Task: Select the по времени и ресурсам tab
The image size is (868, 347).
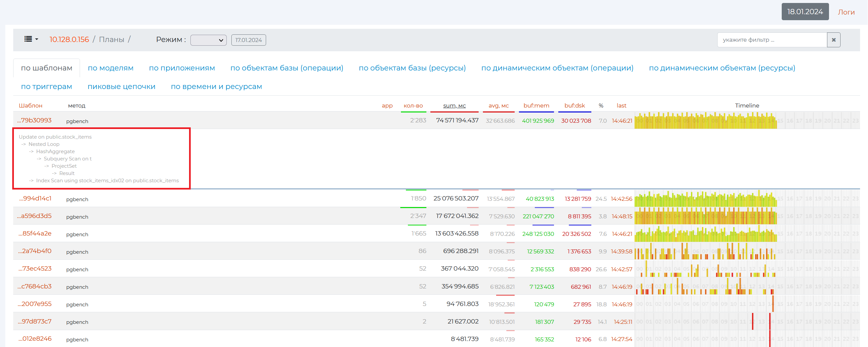Action: (216, 86)
